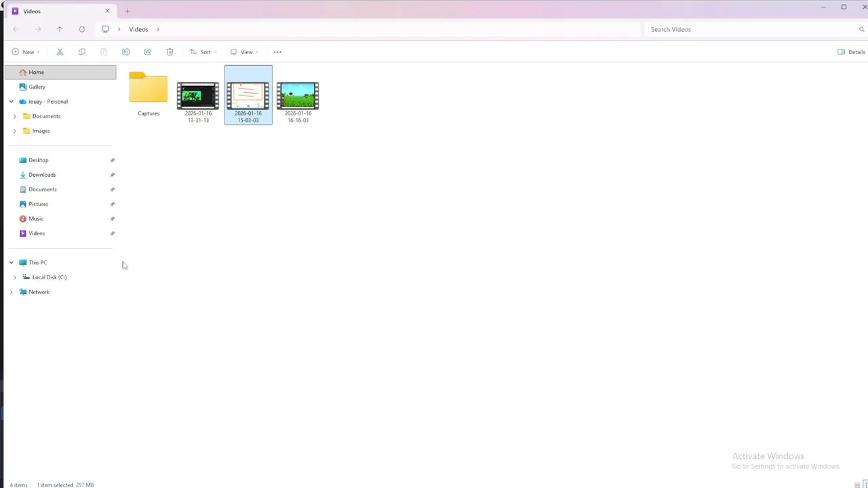Click pin icon next to Desktop
The height and width of the screenshot is (488, 868).
click(x=113, y=160)
